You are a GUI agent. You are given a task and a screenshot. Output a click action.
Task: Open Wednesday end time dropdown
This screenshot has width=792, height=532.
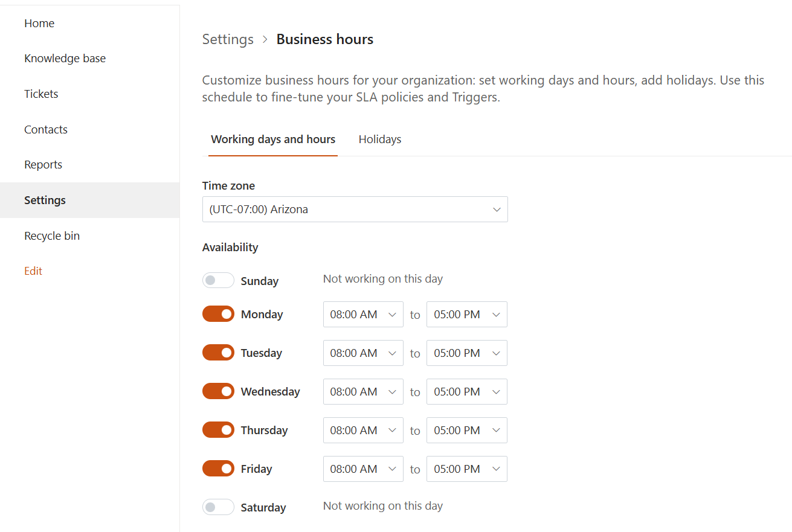[x=466, y=392]
